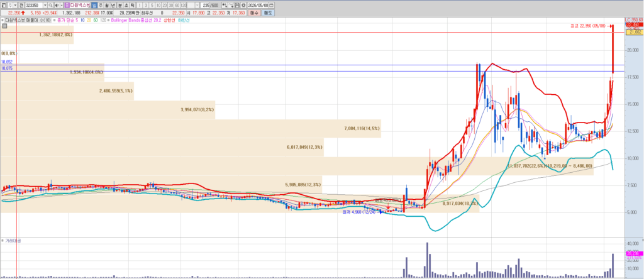Click the 1,362,188(2.8%) volume profile bar
Image resolution: width=644 pixels, height=279 pixels.
coord(36,35)
